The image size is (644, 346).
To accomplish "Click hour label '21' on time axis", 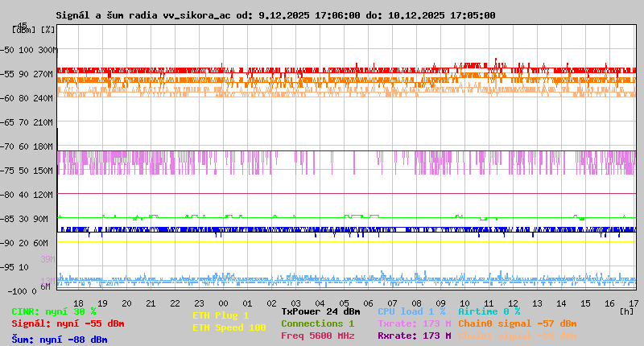I will (x=151, y=303).
